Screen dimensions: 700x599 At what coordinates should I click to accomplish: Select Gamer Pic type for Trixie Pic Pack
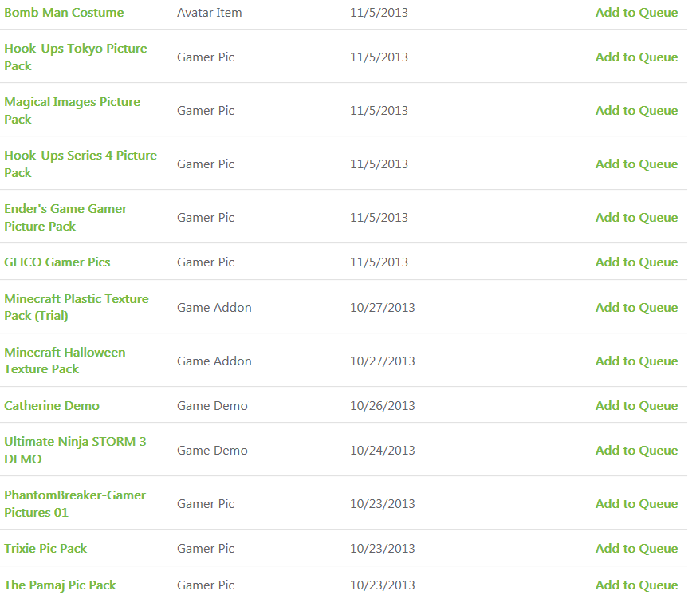[x=206, y=549]
